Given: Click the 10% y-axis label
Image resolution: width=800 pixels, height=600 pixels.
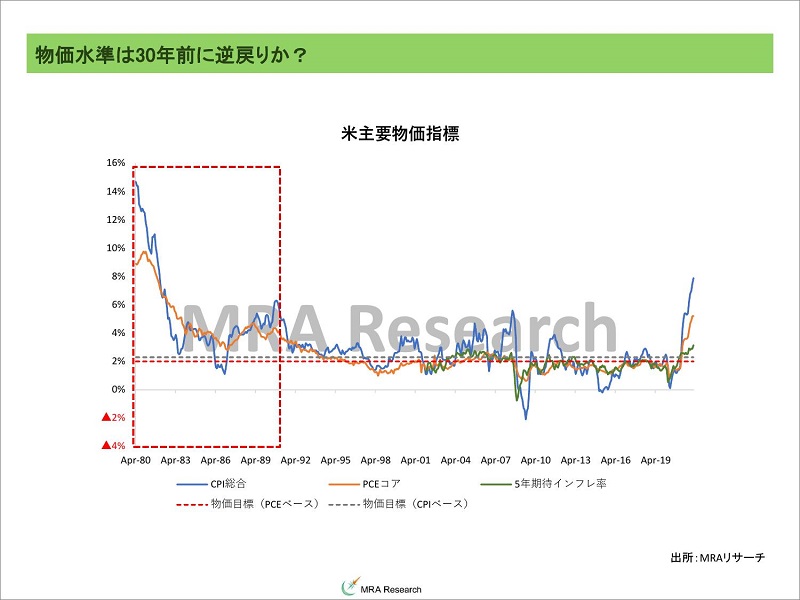Looking at the screenshot, I should pyautogui.click(x=116, y=248).
